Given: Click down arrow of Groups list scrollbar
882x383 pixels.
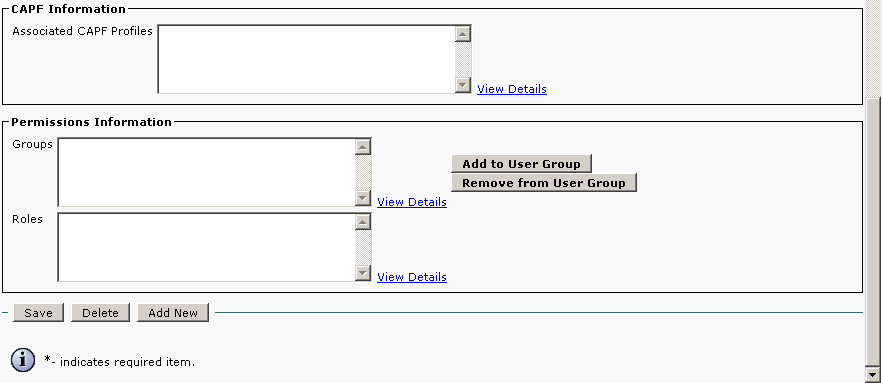Looking at the screenshot, I should [x=363, y=198].
